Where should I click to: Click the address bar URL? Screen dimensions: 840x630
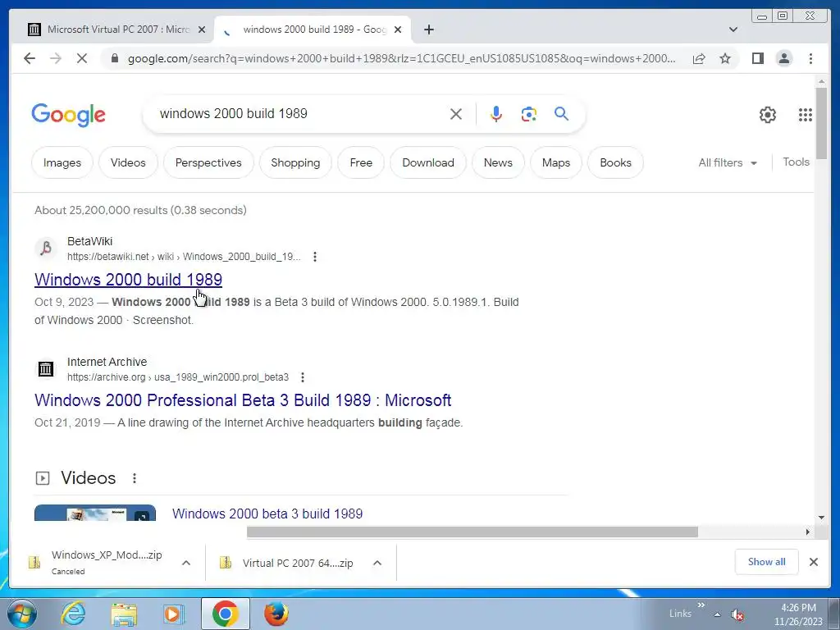click(x=402, y=58)
